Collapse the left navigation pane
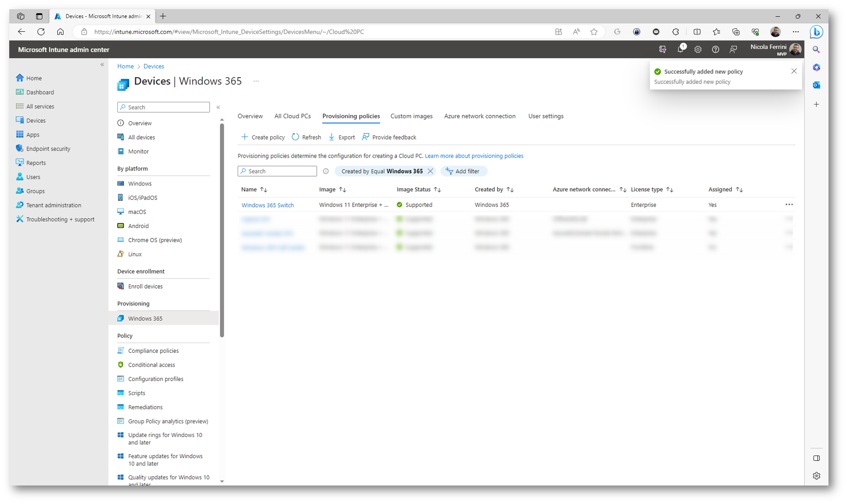Viewport: 847px width, 504px height. [102, 65]
